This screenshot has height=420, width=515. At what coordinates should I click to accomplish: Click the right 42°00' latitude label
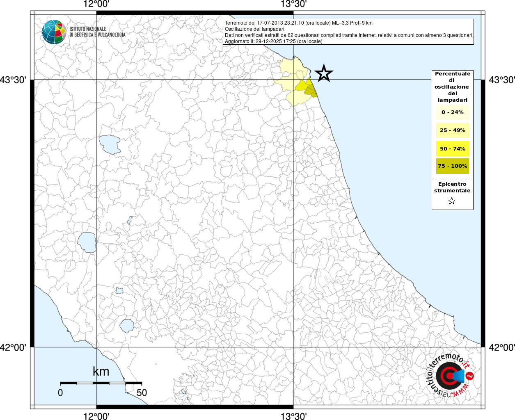(x=501, y=347)
